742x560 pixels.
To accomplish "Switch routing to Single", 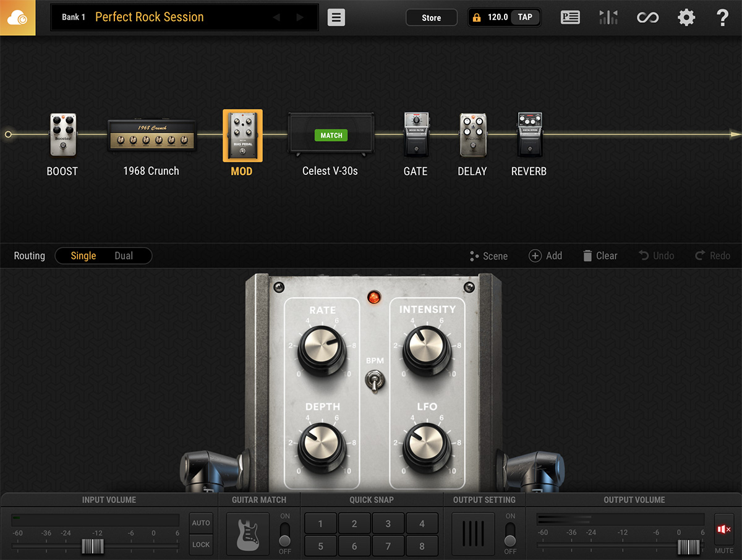I will [83, 256].
